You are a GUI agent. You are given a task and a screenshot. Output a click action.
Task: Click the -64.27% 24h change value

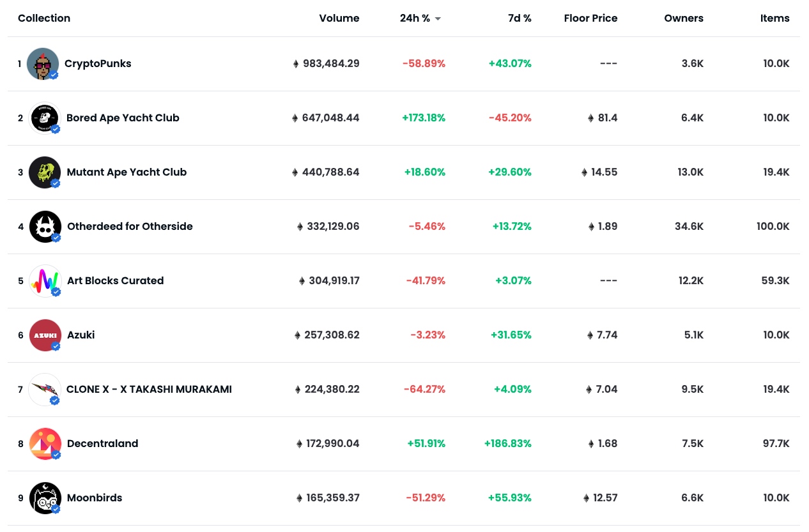(x=424, y=390)
